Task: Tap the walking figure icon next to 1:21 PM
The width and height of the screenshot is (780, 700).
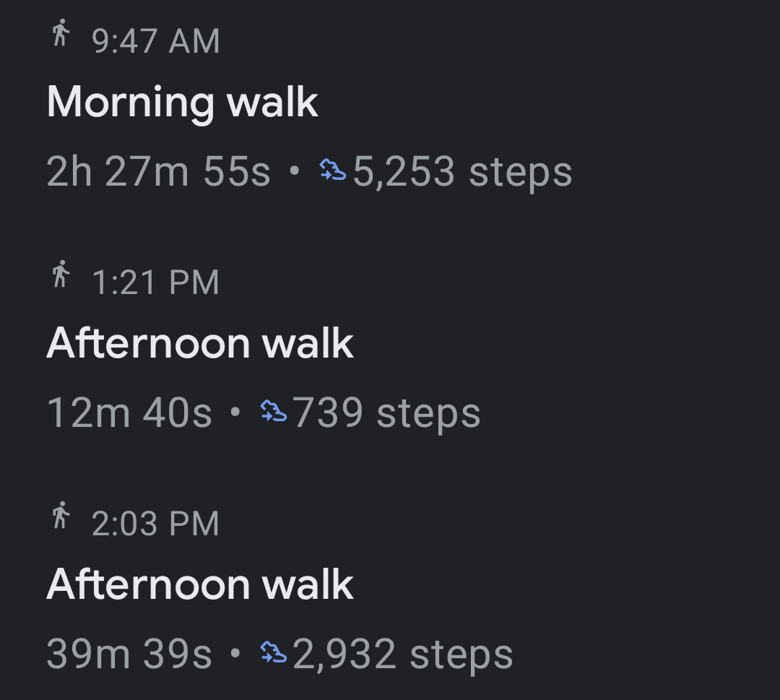Action: tap(61, 275)
